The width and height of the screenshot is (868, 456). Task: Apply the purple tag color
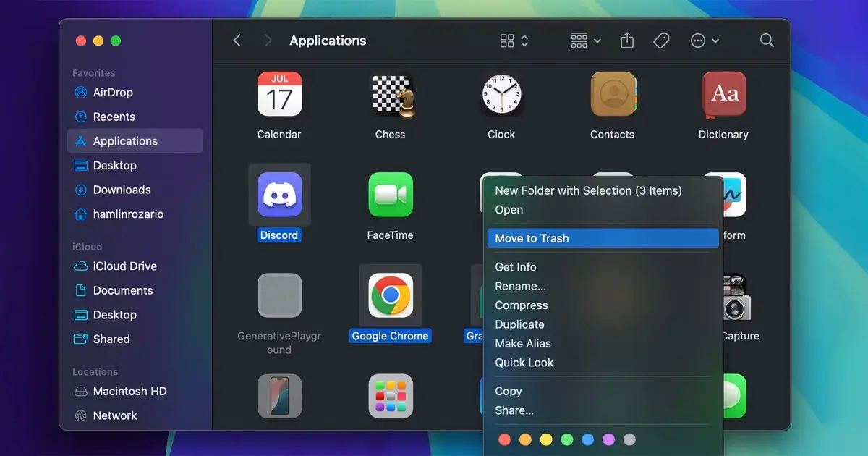click(608, 439)
